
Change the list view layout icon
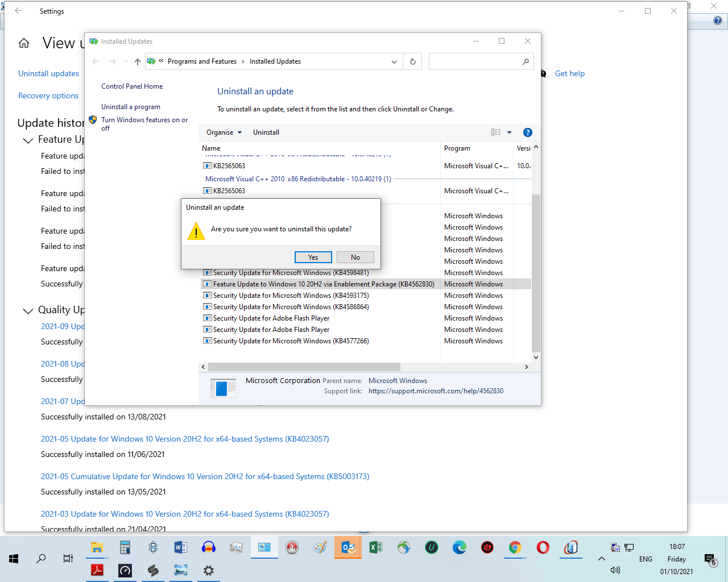click(x=496, y=132)
